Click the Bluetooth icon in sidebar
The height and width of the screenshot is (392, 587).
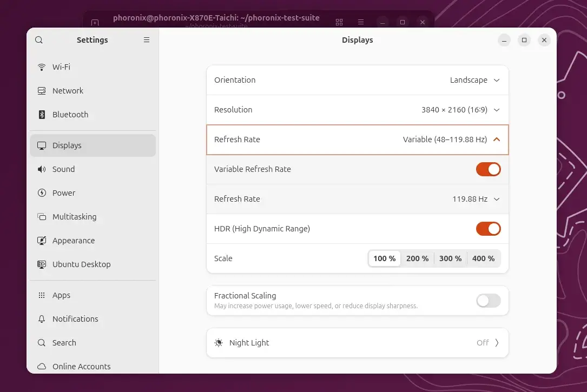coord(42,115)
